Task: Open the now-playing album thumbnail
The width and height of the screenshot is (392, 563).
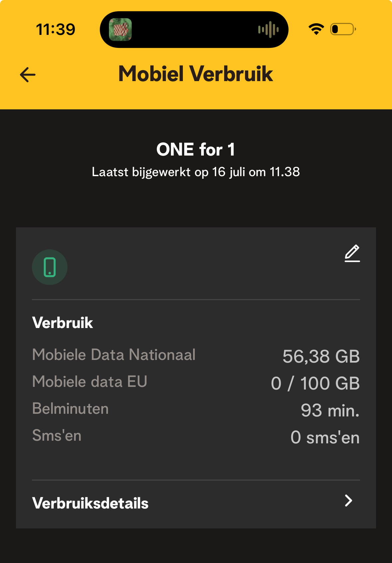Action: pyautogui.click(x=120, y=30)
